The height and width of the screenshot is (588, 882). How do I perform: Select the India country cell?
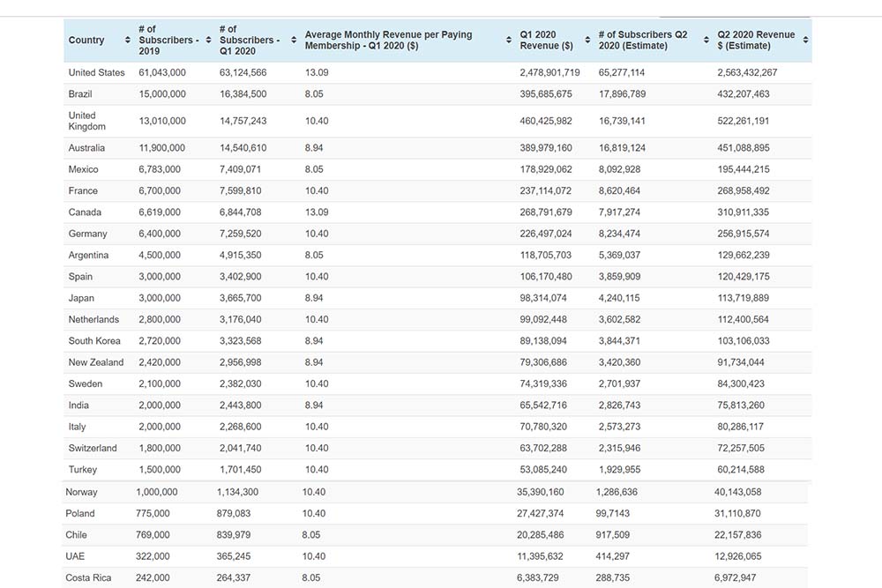[78, 405]
